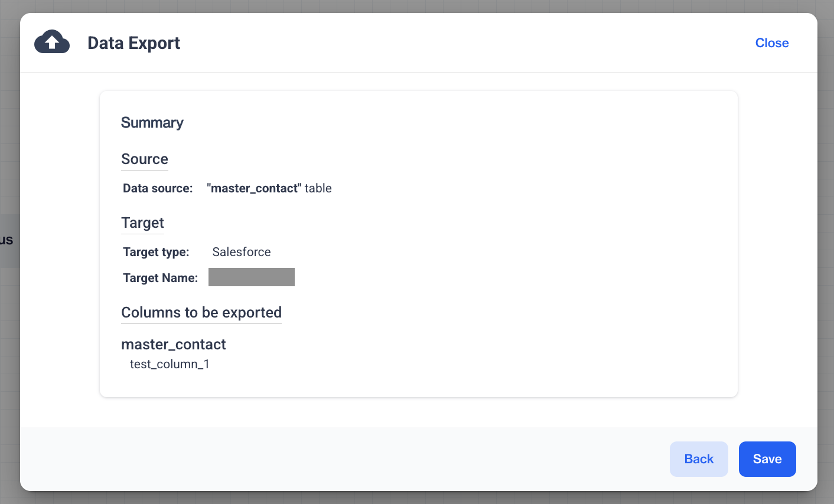Click the cloud upload icon

tap(52, 42)
